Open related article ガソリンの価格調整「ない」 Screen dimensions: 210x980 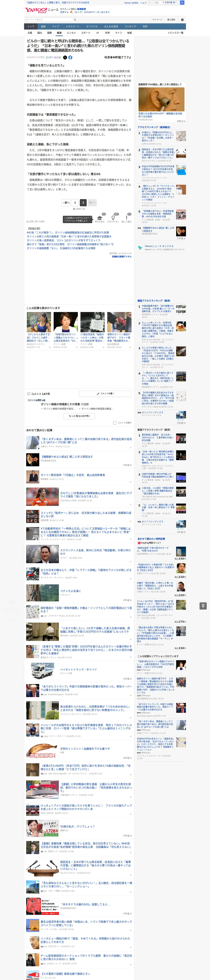click(x=61, y=248)
